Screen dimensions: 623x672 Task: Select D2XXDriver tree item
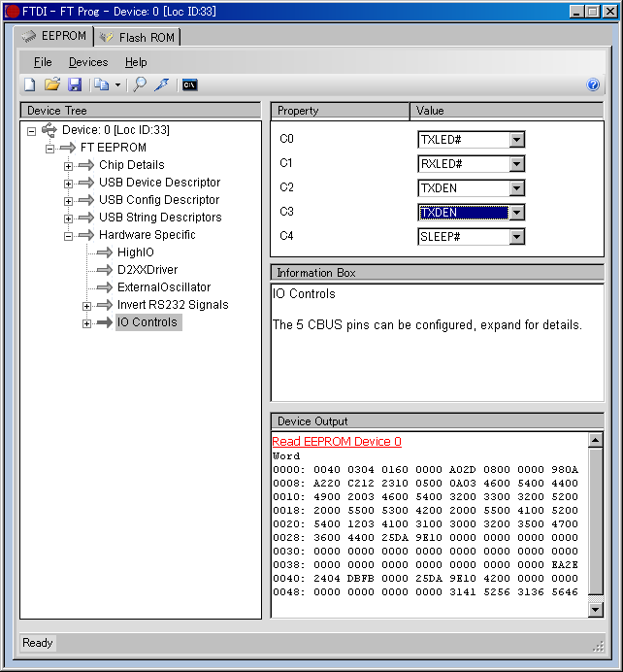(x=148, y=270)
